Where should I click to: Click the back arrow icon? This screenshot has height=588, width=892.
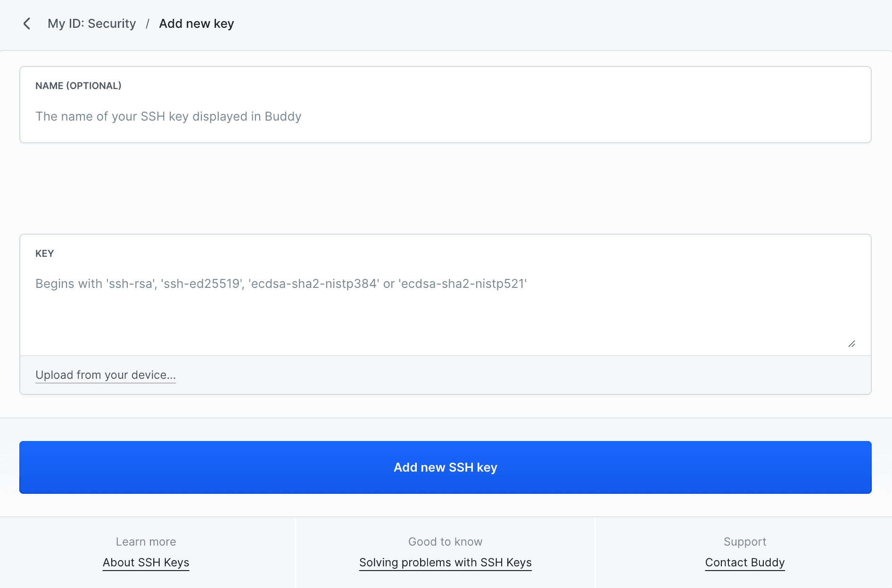(27, 24)
